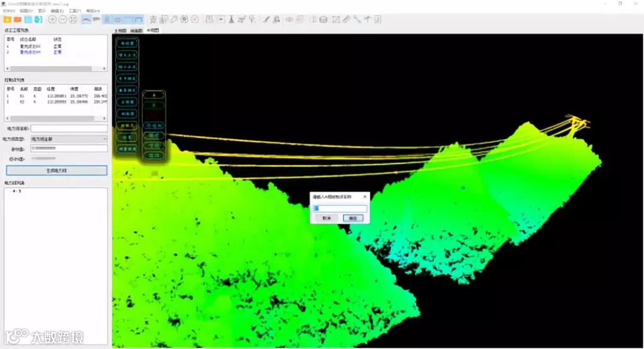Click the yellow open-folder toolbar icon
The height and width of the screenshot is (349, 644).
pyautogui.click(x=7, y=19)
